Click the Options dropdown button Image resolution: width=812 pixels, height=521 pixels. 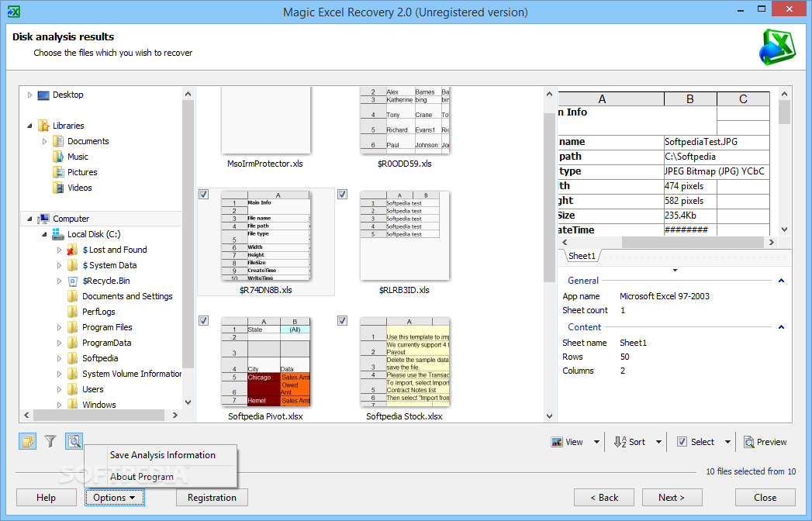pyautogui.click(x=115, y=498)
